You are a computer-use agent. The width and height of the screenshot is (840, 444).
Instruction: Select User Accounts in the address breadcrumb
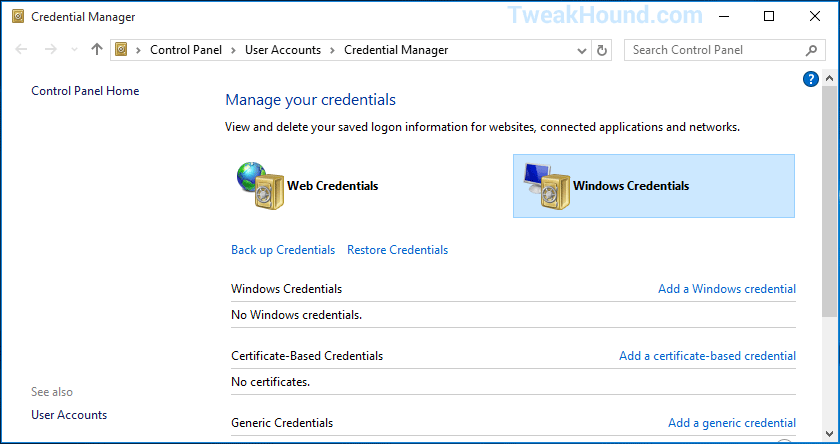pos(283,50)
